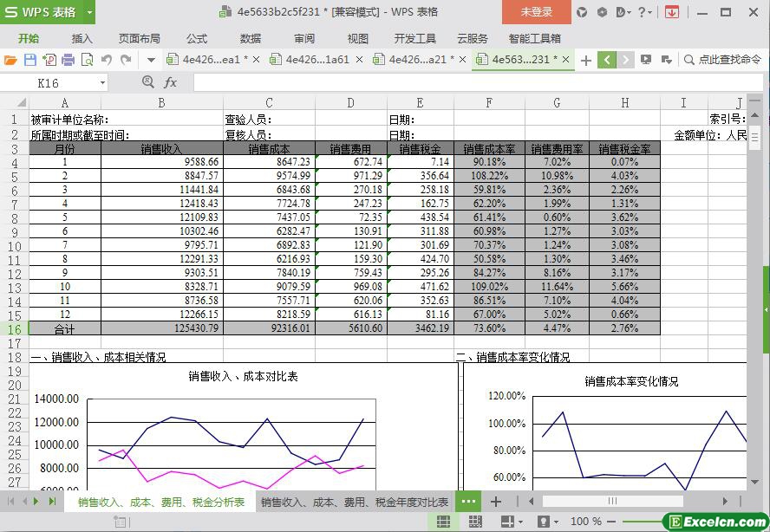
Task: Open a new document tab with plus button
Action: point(586,60)
